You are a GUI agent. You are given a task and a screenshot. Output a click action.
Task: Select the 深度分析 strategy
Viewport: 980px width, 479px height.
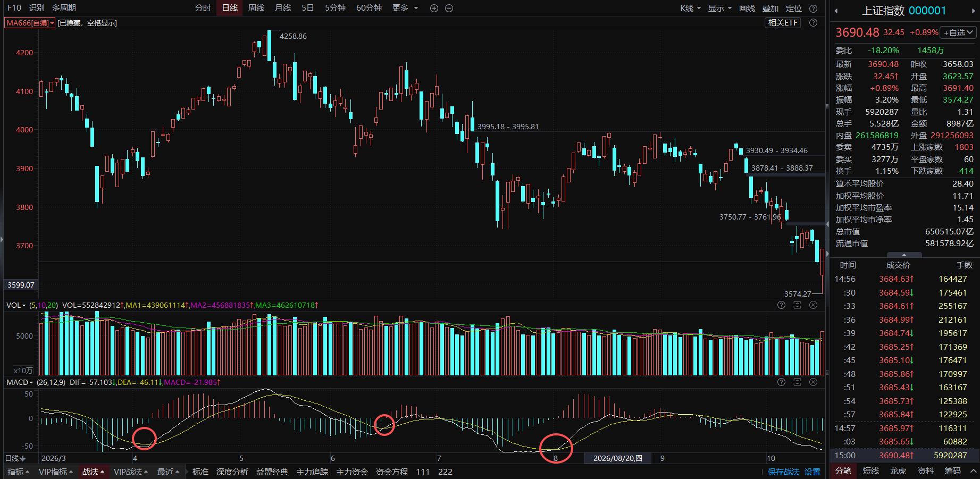point(232,472)
